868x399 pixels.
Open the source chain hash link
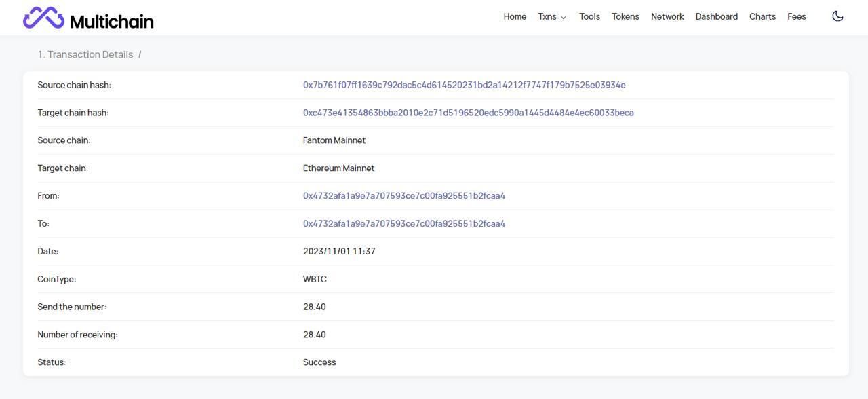[x=464, y=85]
